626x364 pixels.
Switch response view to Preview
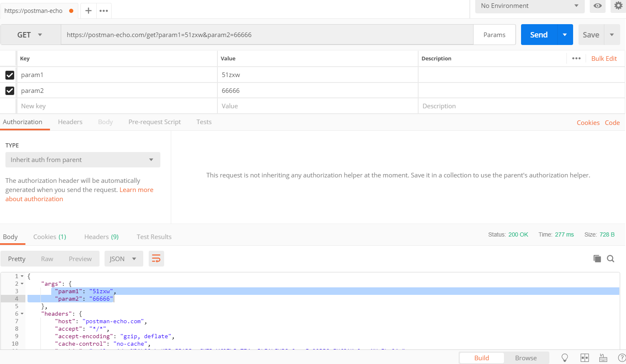[x=80, y=259]
